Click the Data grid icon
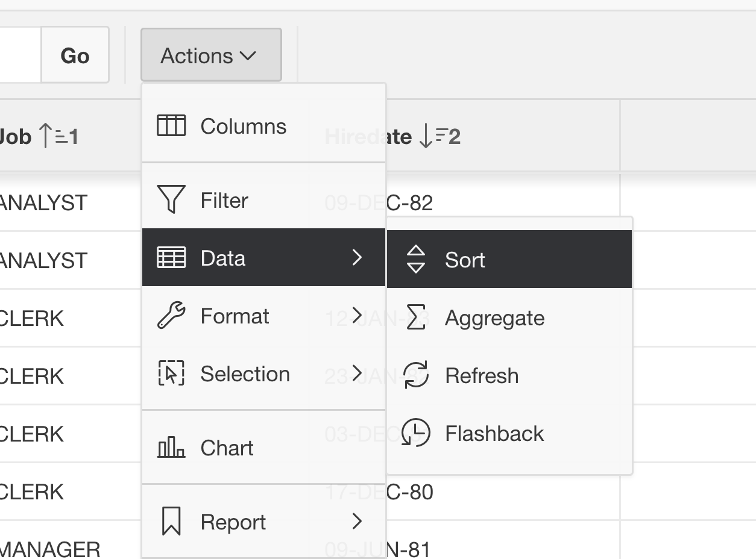 pyautogui.click(x=171, y=258)
